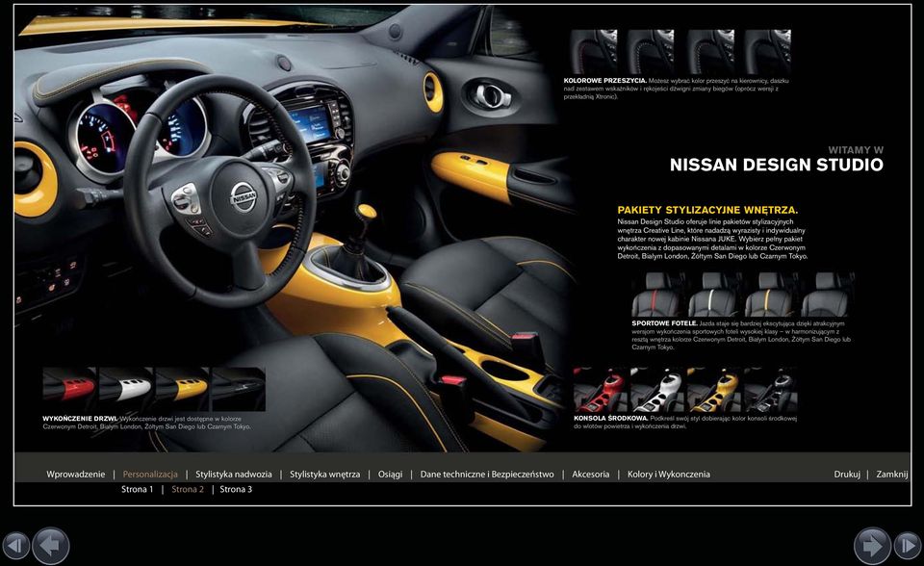Click the WITAMY W text
The height and width of the screenshot is (566, 924).
(x=856, y=150)
